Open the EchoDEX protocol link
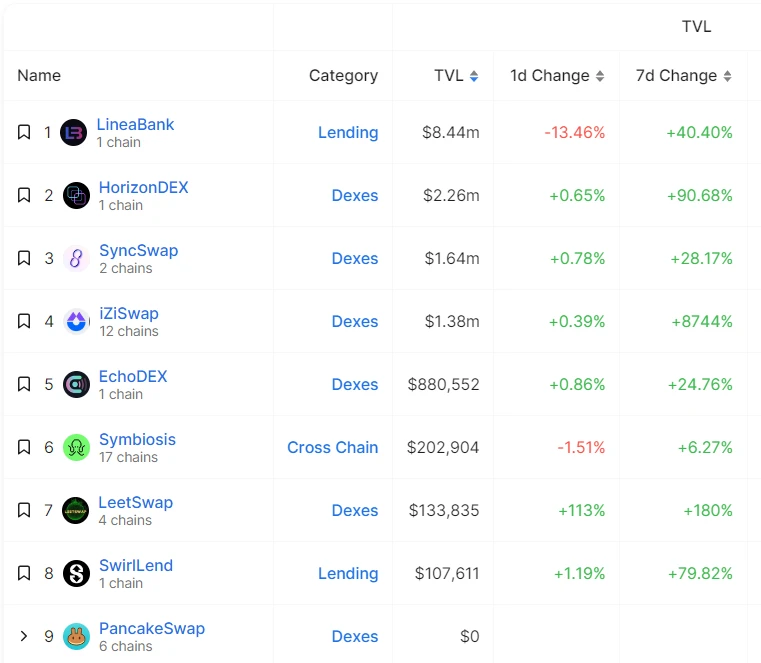Viewport: 761px width, 663px height. (133, 376)
